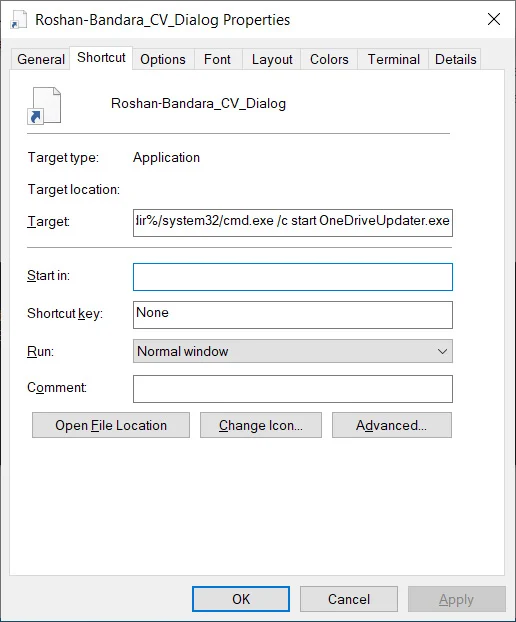Switch to the Colors tab

point(329,60)
